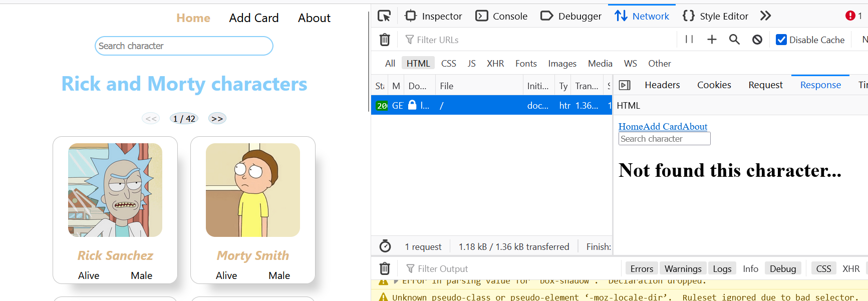This screenshot has width=868, height=301.
Task: Click the plus icon in network toolbar
Action: (x=712, y=40)
